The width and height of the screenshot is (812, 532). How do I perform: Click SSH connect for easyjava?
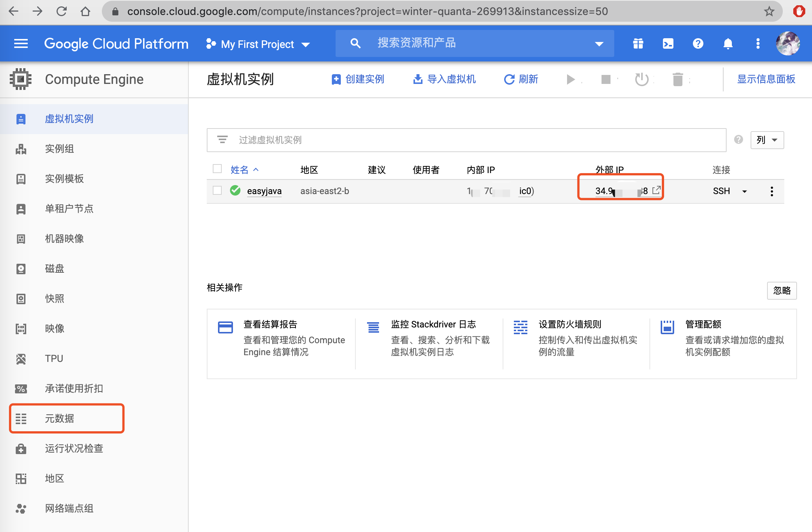721,191
